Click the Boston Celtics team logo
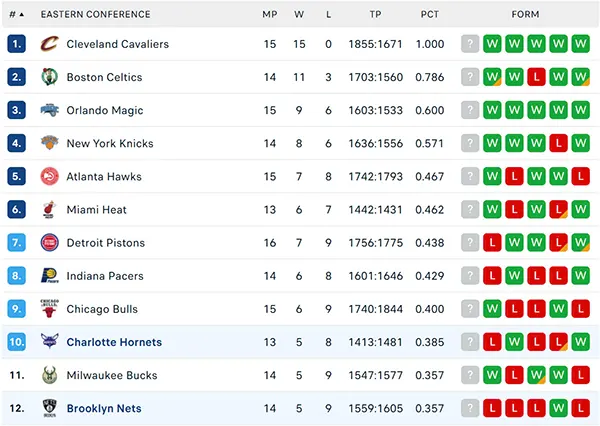Screen dimensions: 600x426 [x=50, y=77]
